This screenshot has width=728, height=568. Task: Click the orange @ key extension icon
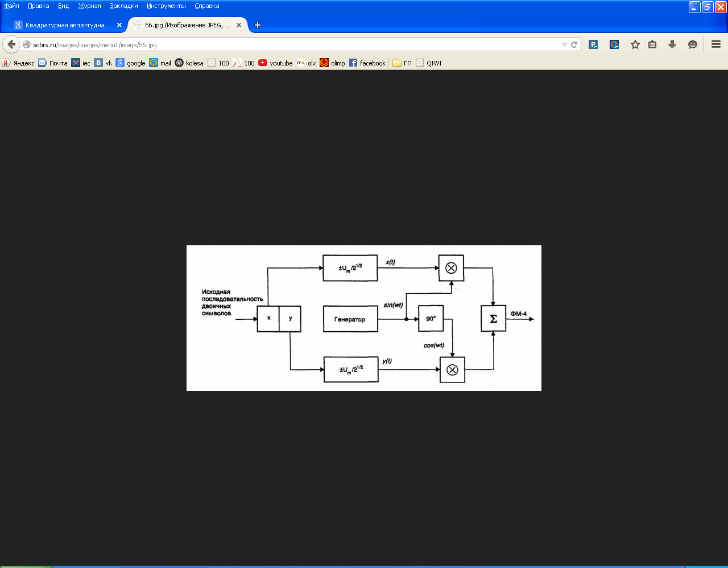(614, 44)
